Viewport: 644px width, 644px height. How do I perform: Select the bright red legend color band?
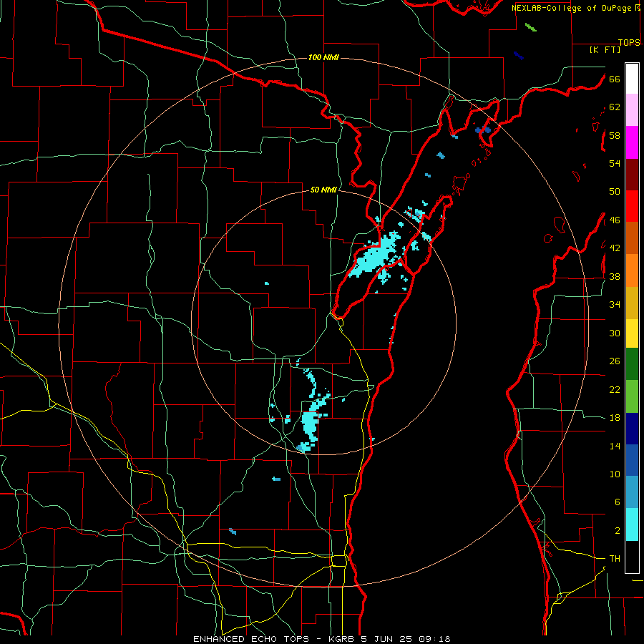coord(632,206)
